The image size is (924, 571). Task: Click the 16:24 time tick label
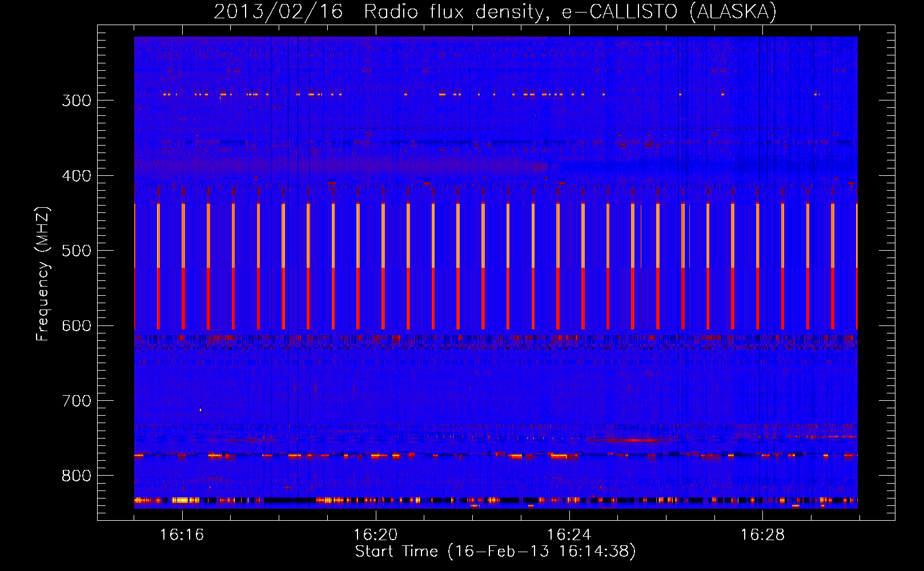[x=569, y=534]
